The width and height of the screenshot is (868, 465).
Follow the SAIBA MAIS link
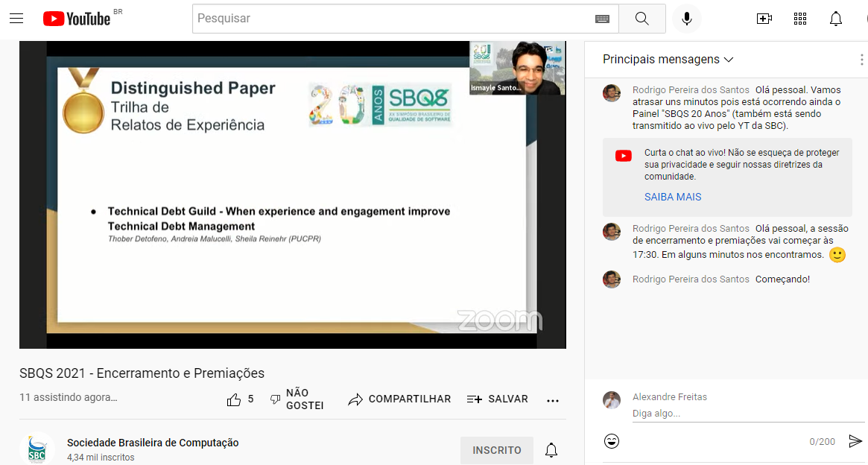coord(673,197)
